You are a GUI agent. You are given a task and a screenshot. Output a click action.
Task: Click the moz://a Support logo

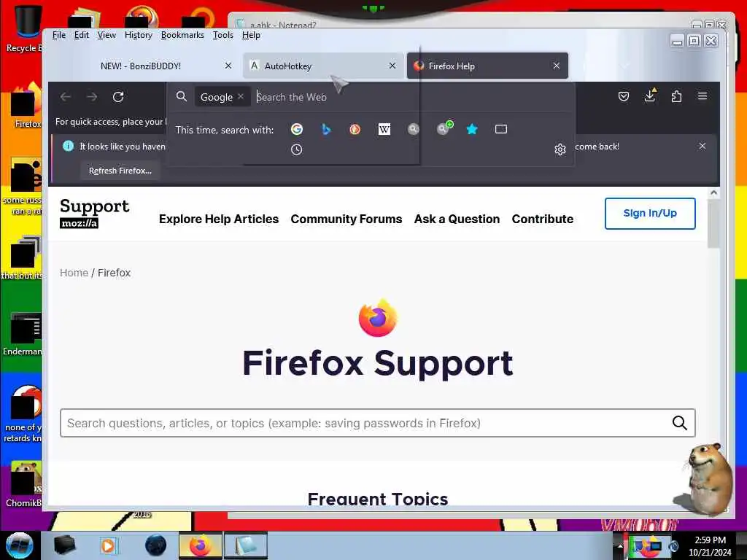point(94,213)
